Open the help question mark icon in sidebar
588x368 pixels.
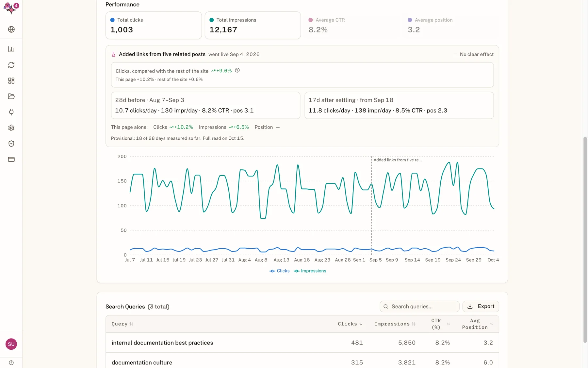(11, 363)
